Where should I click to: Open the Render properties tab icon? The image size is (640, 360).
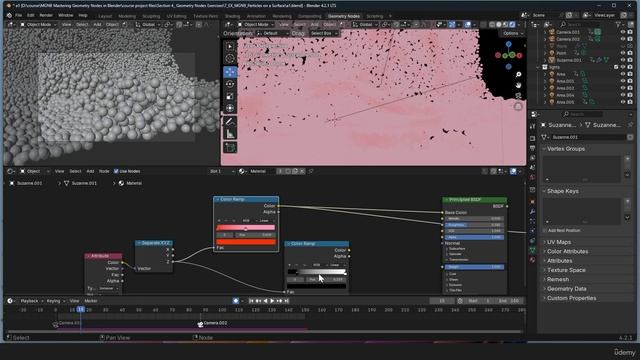pos(532,138)
